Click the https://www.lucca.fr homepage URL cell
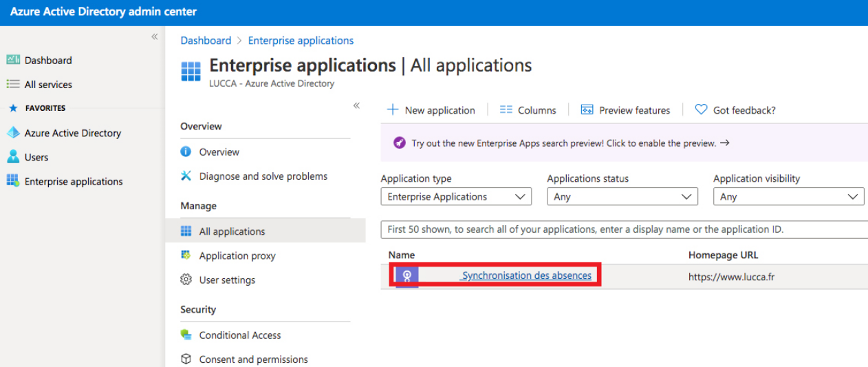Viewport: 868px width, 367px height. pos(732,277)
